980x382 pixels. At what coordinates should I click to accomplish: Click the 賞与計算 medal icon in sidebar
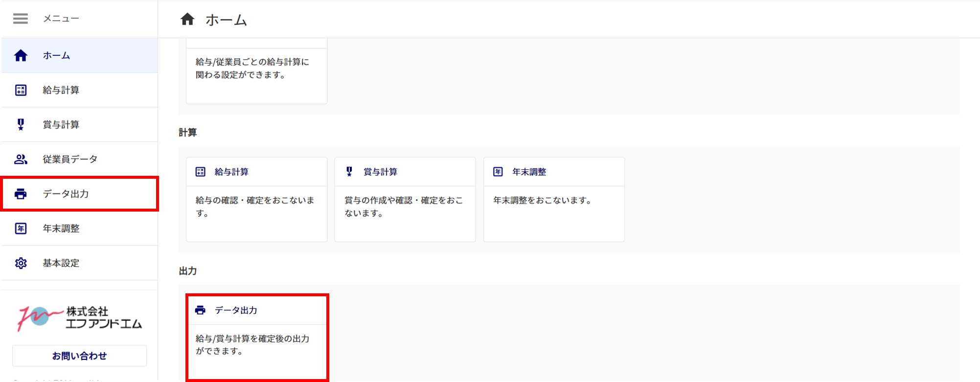21,124
